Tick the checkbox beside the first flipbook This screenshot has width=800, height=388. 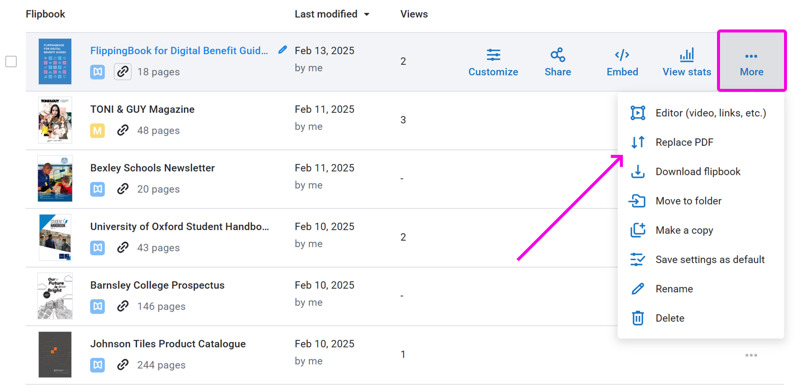[x=11, y=62]
